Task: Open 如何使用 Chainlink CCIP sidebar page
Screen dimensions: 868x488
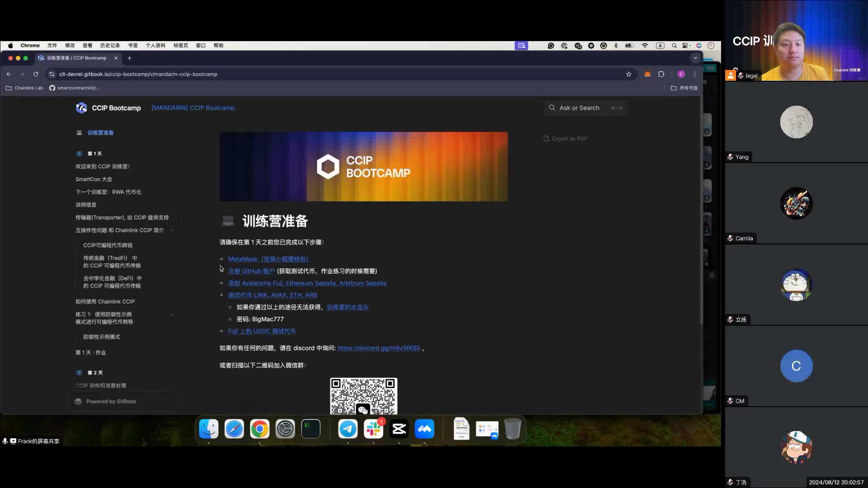Action: point(105,302)
